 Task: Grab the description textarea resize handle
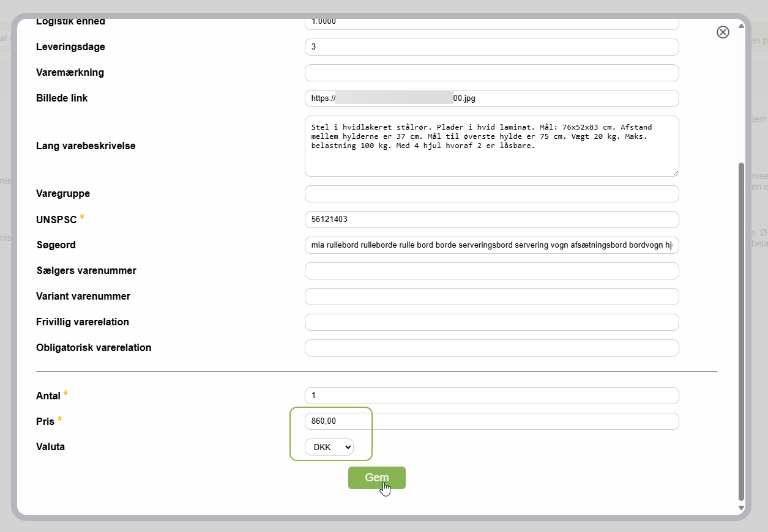pyautogui.click(x=676, y=173)
